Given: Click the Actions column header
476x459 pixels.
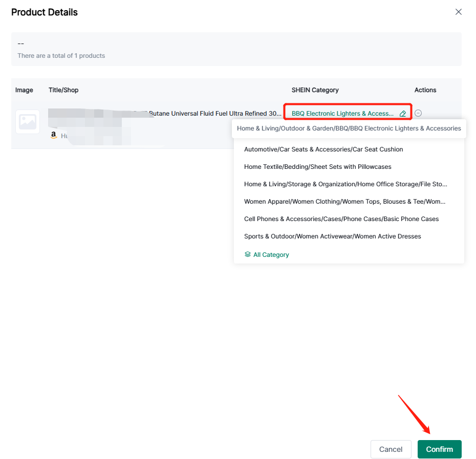Looking at the screenshot, I should tap(425, 90).
